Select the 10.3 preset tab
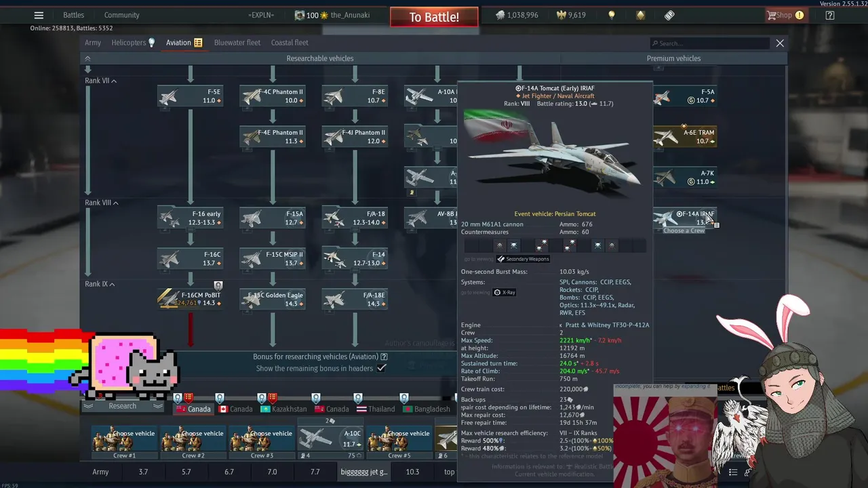 coord(412,472)
